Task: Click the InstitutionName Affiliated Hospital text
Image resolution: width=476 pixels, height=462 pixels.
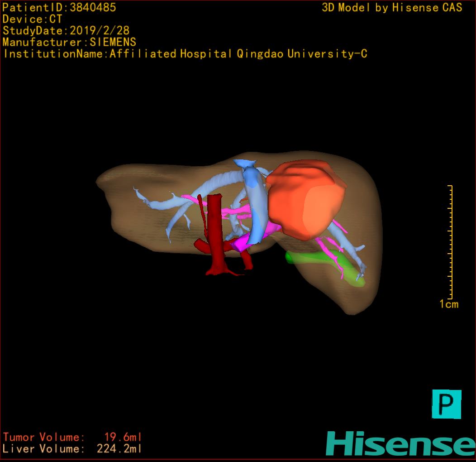Action: [186, 54]
